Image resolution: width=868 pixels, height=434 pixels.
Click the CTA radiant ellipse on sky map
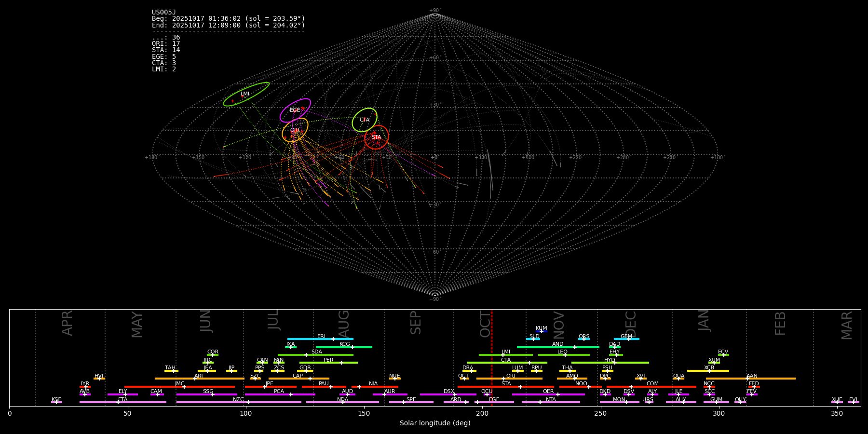[x=365, y=120]
